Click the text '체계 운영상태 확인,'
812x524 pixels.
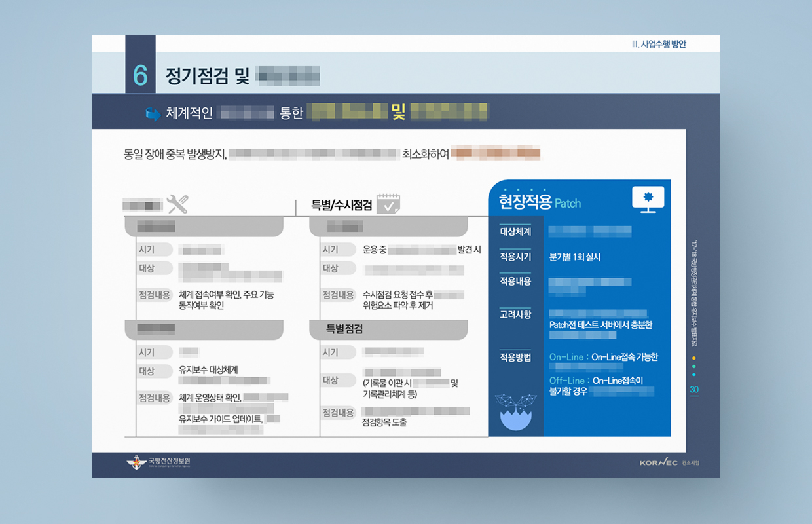pos(210,398)
